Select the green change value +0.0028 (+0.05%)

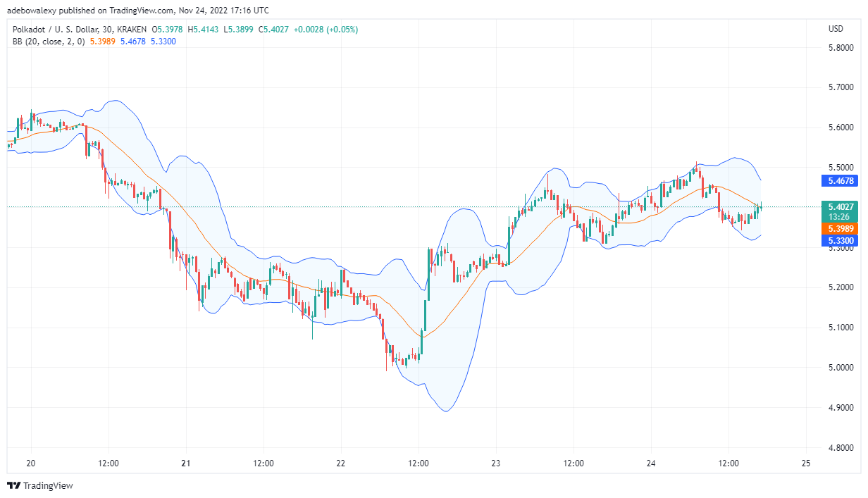click(324, 31)
